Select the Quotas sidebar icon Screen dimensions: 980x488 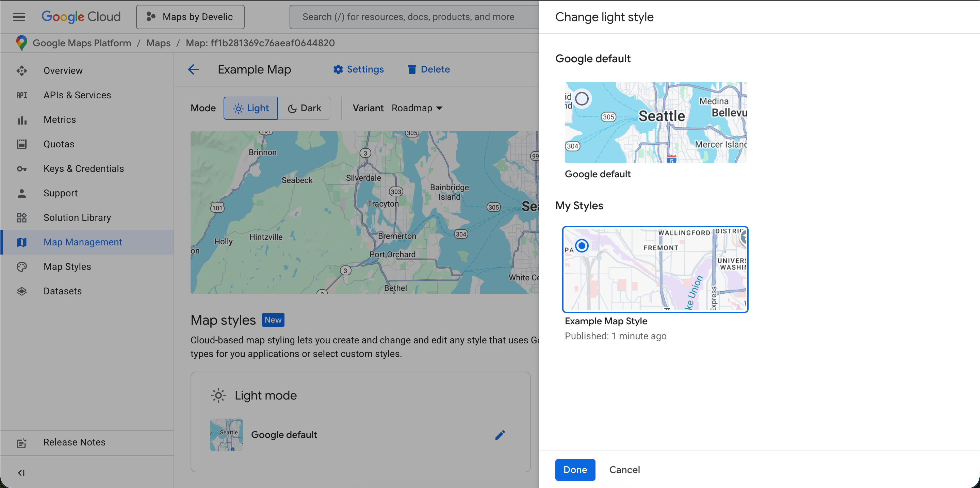pyautogui.click(x=22, y=144)
